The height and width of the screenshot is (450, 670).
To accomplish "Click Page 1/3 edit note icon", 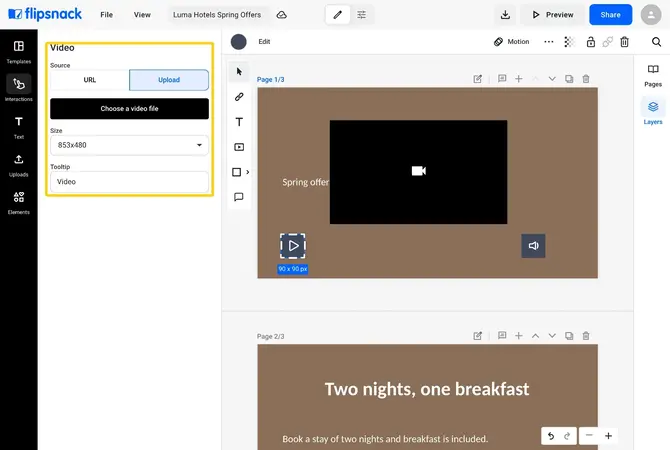I will [478, 79].
